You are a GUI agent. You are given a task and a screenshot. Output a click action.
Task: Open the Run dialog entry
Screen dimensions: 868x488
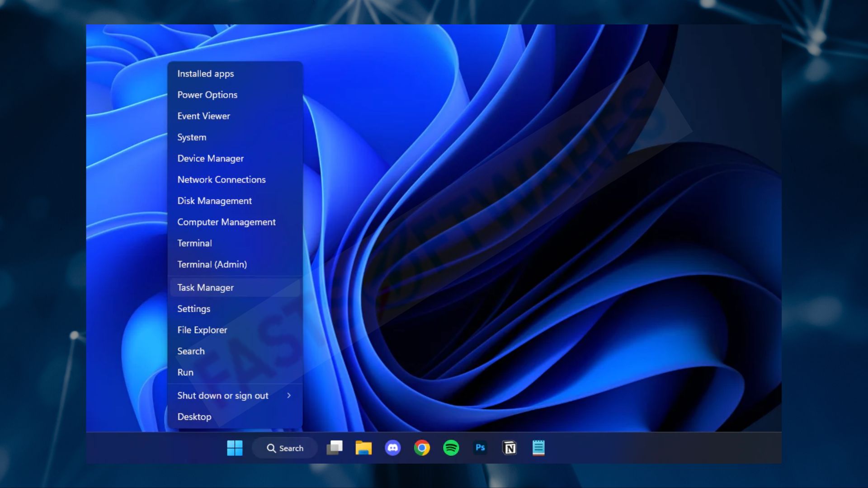point(235,373)
